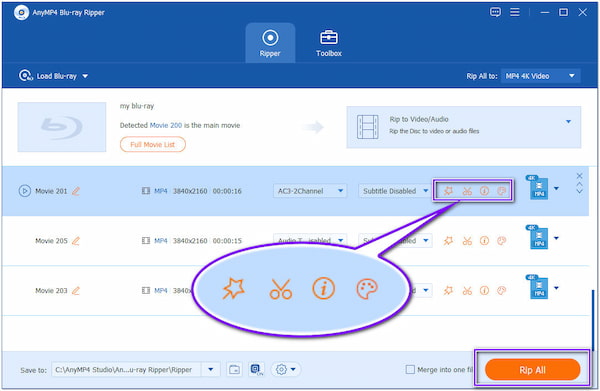Toggle the hardware acceleration icon
Image resolution: width=600 pixels, height=391 pixels.
(x=257, y=370)
